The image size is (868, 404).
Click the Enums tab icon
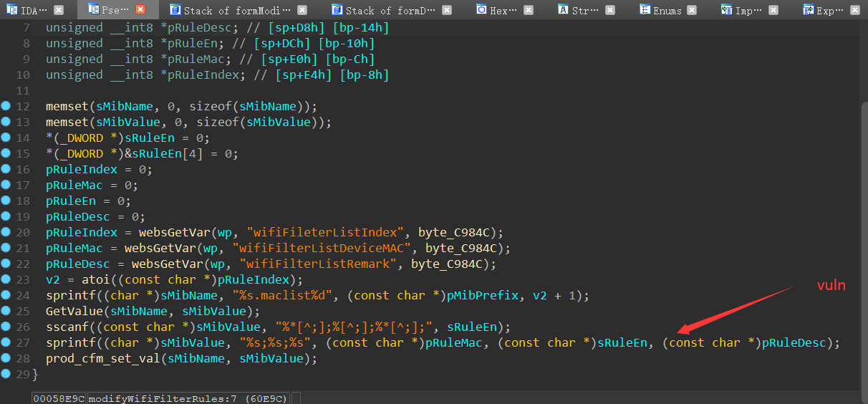(x=645, y=10)
